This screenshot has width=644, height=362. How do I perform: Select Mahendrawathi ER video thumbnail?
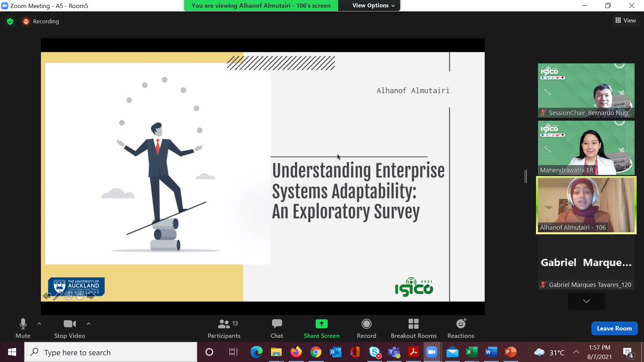click(x=586, y=147)
